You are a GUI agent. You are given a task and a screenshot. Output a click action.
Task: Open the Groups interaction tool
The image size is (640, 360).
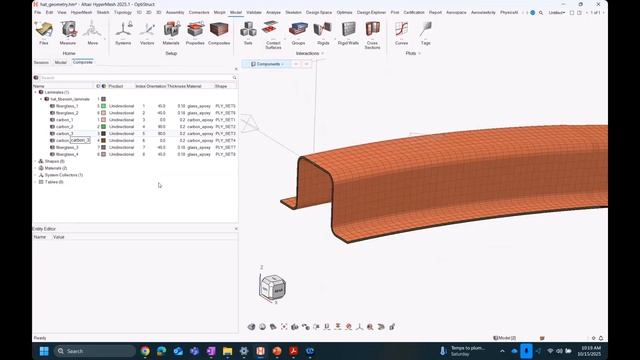tap(298, 33)
